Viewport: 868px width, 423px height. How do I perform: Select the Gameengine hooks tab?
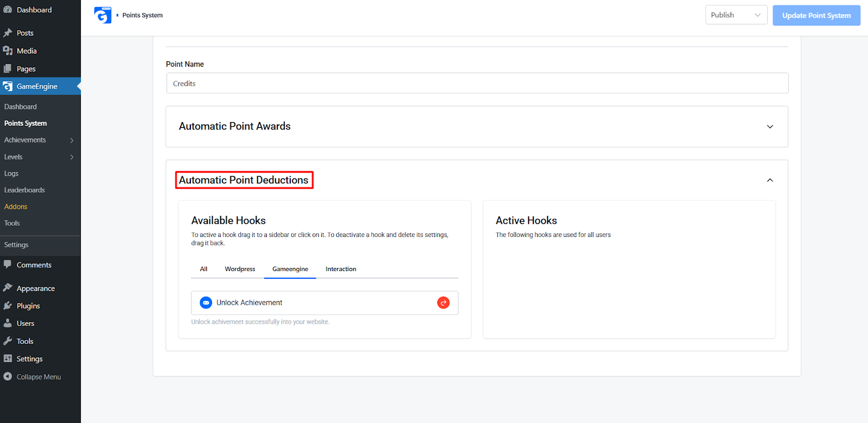290,269
